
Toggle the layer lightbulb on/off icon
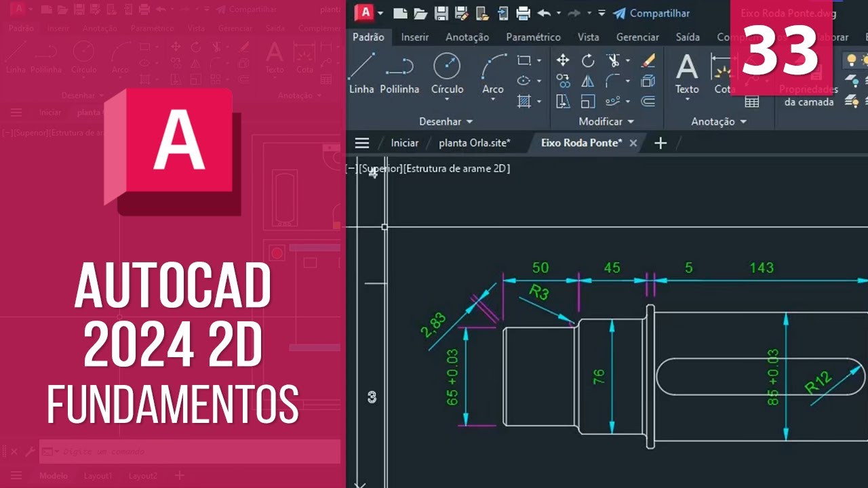click(x=851, y=60)
